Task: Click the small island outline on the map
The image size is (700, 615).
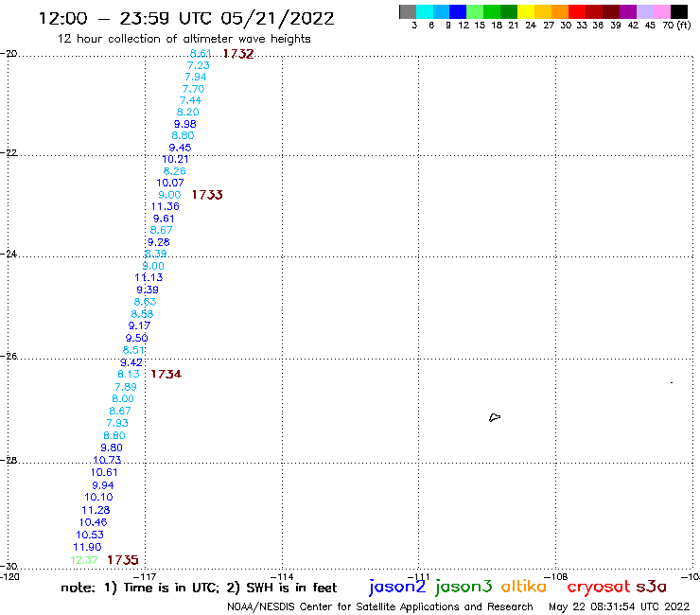Action: click(495, 417)
